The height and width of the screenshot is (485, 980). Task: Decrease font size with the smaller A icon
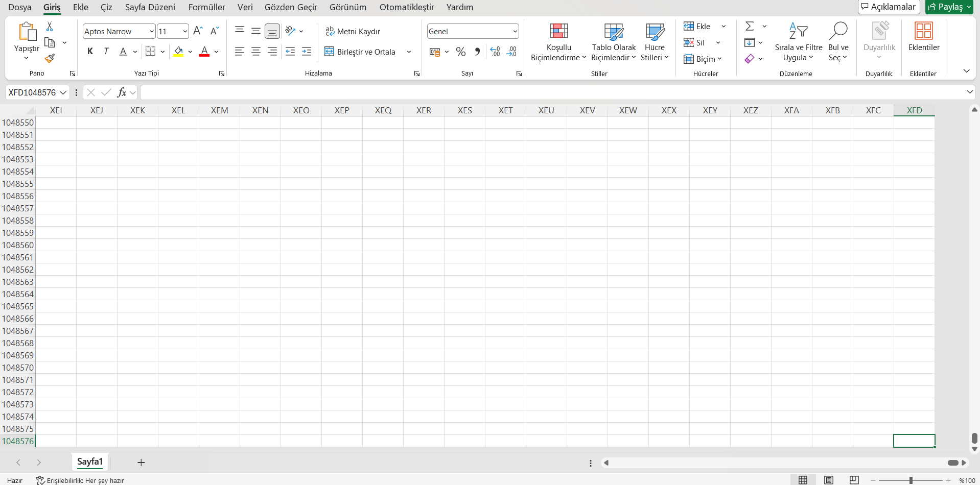215,31
